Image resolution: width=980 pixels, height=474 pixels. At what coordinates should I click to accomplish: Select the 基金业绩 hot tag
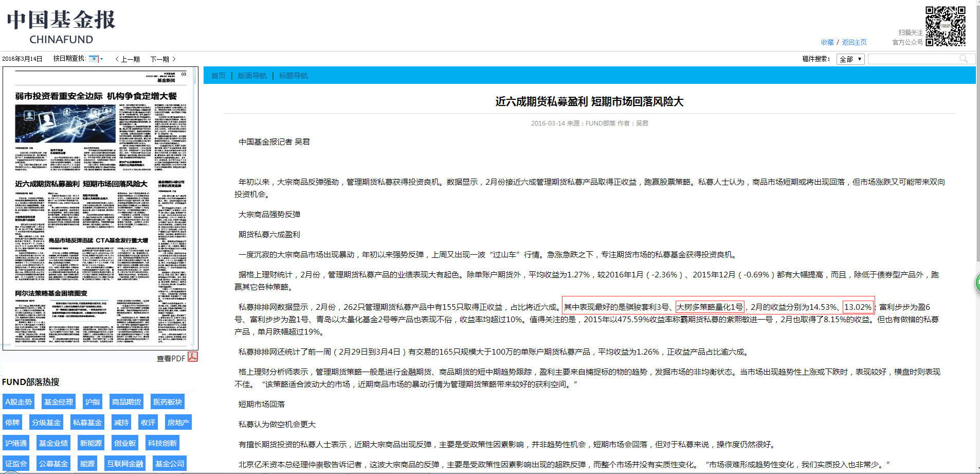[53, 443]
